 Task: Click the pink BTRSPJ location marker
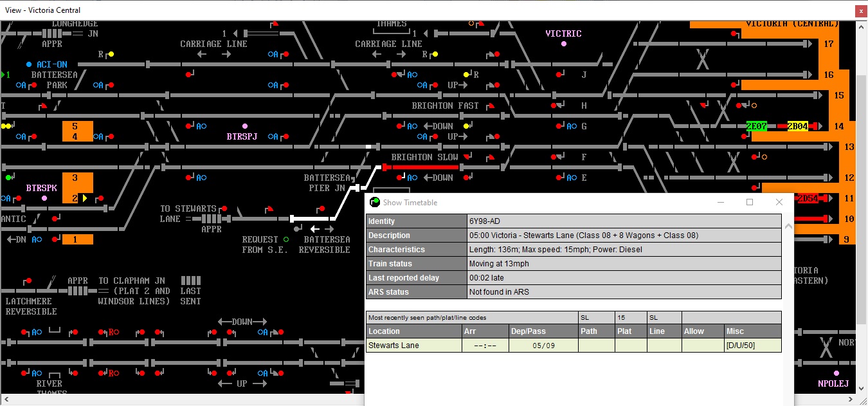point(245,126)
